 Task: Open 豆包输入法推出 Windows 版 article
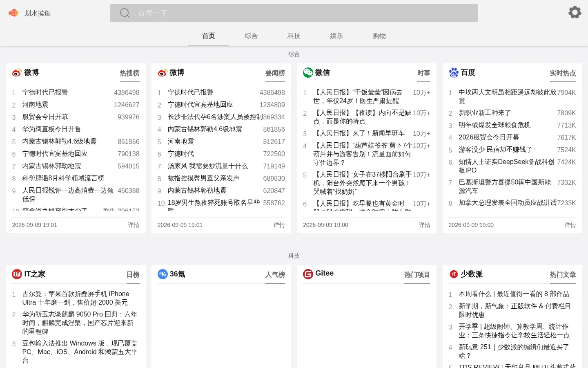click(x=80, y=352)
